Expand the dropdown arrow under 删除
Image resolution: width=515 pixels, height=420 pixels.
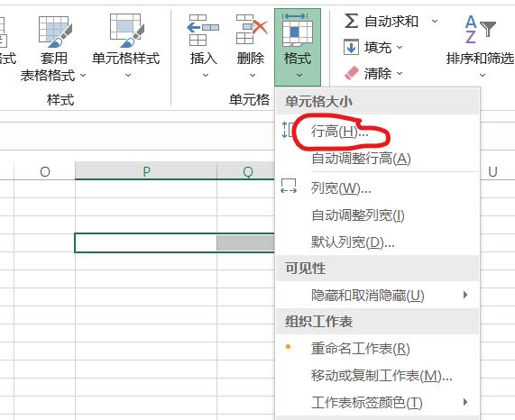[x=253, y=75]
